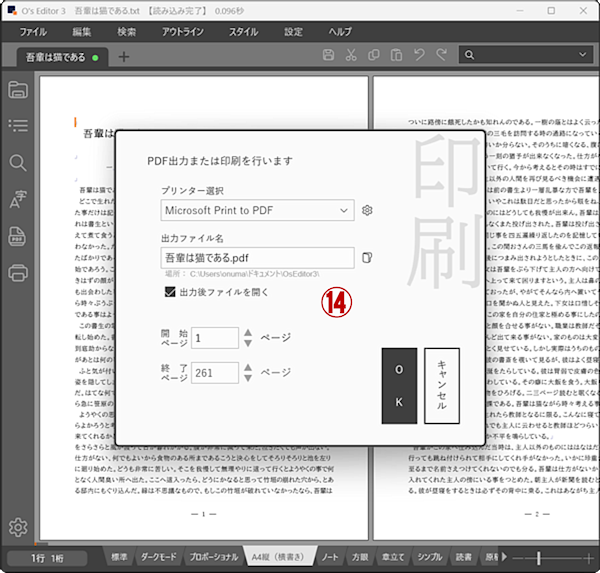This screenshot has width=600, height=573.
Task: Open the 設定 menu
Action: click(293, 32)
